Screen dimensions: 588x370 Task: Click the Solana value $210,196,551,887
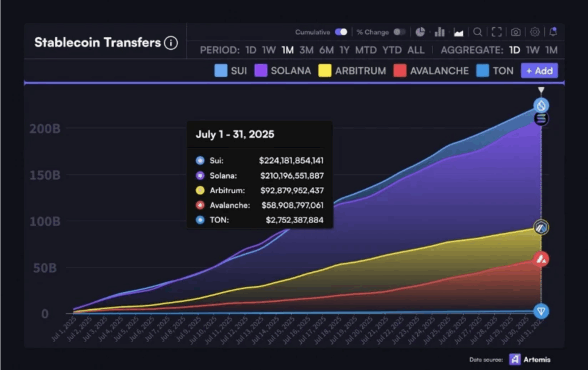coord(292,176)
